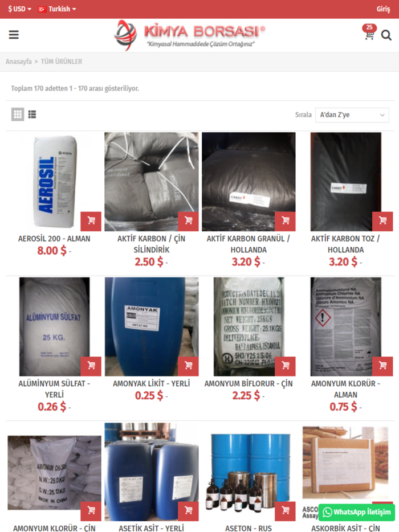Image resolution: width=399 pixels, height=532 pixels.
Task: Open the hamburger navigation menu
Action: (x=14, y=35)
